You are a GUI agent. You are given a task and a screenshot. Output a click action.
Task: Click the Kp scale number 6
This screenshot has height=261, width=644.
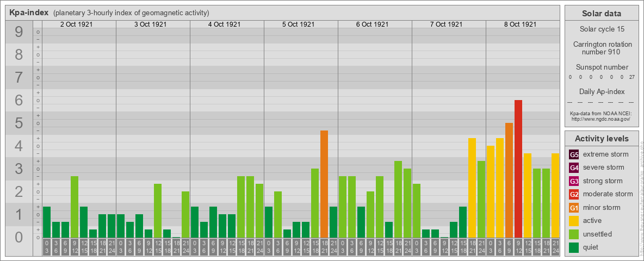point(19,100)
